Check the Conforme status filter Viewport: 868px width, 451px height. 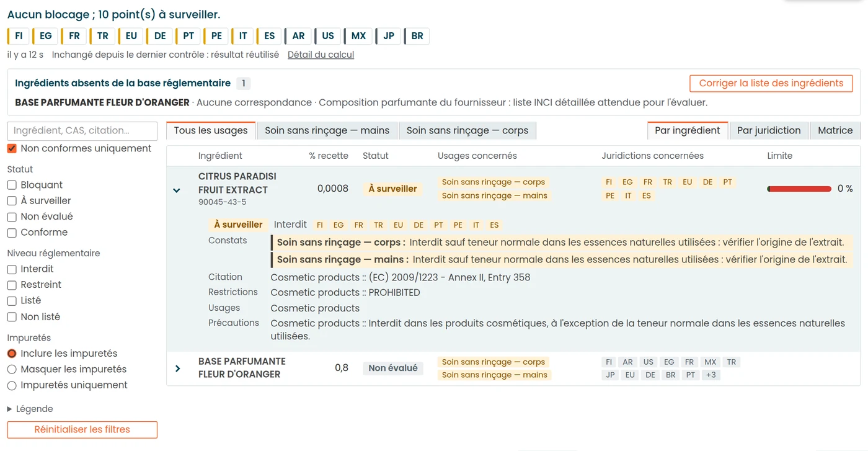click(x=11, y=233)
